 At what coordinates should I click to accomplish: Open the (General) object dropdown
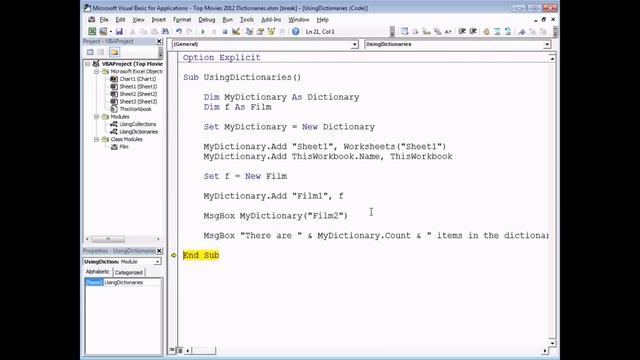pos(354,44)
